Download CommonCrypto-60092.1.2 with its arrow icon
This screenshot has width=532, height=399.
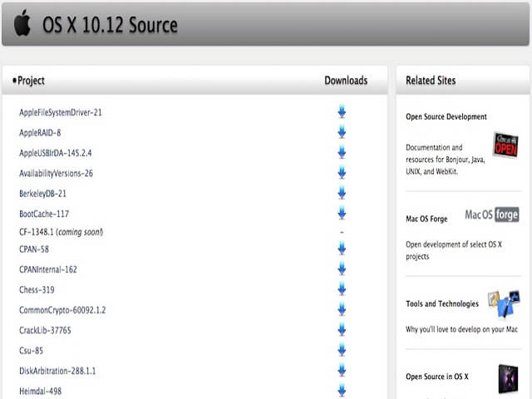(342, 309)
